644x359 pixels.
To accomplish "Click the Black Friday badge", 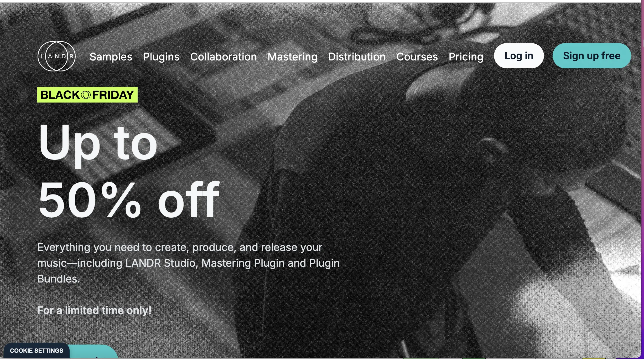I will (x=87, y=95).
